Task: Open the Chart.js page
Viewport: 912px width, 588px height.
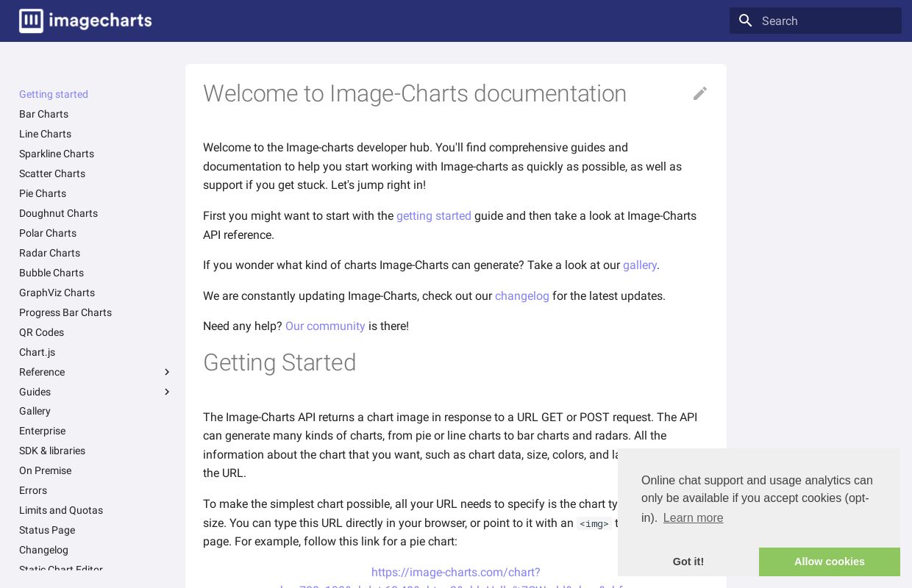Action: pyautogui.click(x=37, y=352)
